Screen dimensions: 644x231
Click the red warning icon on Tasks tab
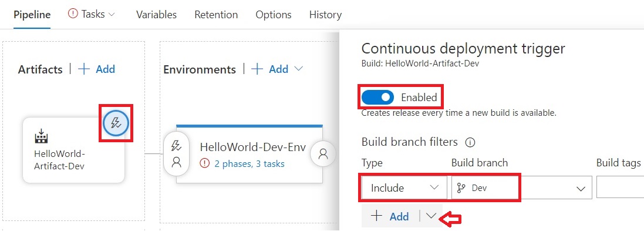73,14
